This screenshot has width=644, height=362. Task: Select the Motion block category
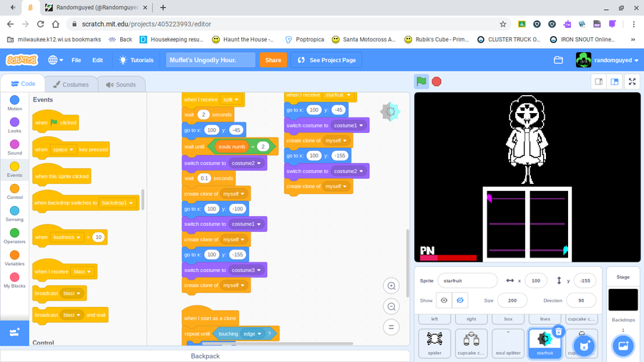pos(14,103)
